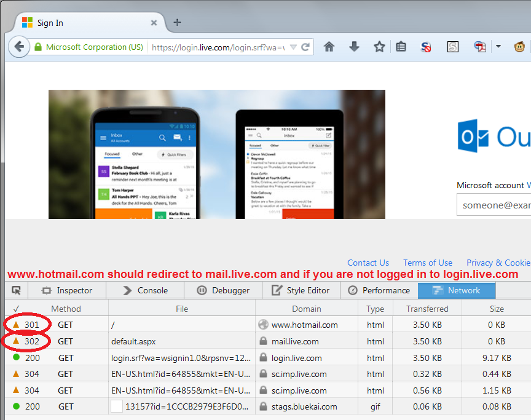Go to the Performance tab
The image size is (531, 420).
click(379, 290)
